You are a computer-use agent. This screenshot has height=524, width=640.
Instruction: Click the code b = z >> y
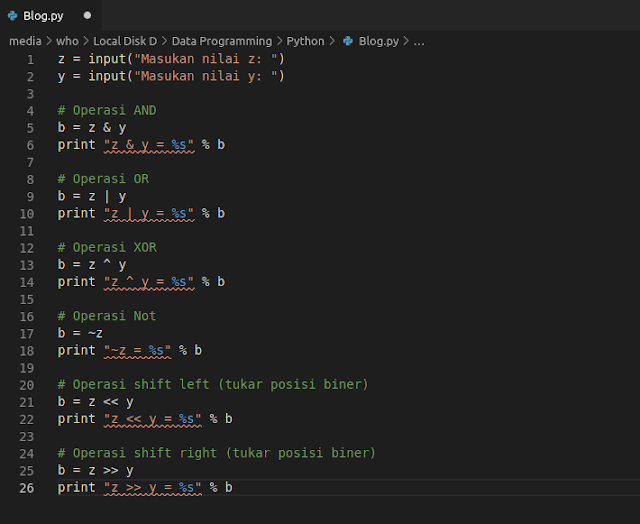96,471
